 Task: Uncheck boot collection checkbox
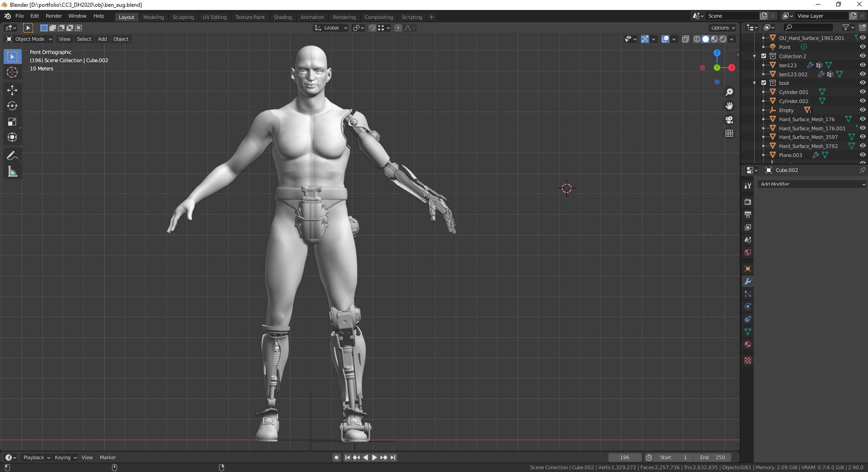click(764, 83)
